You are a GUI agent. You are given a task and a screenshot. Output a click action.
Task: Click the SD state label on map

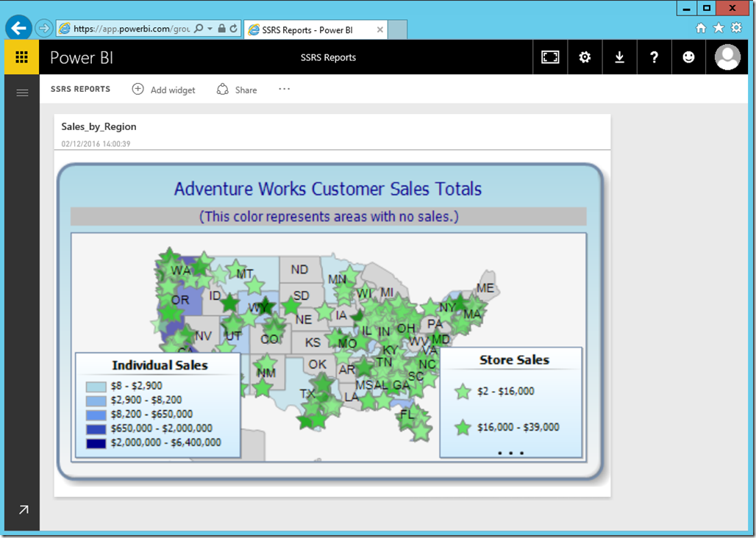(301, 295)
